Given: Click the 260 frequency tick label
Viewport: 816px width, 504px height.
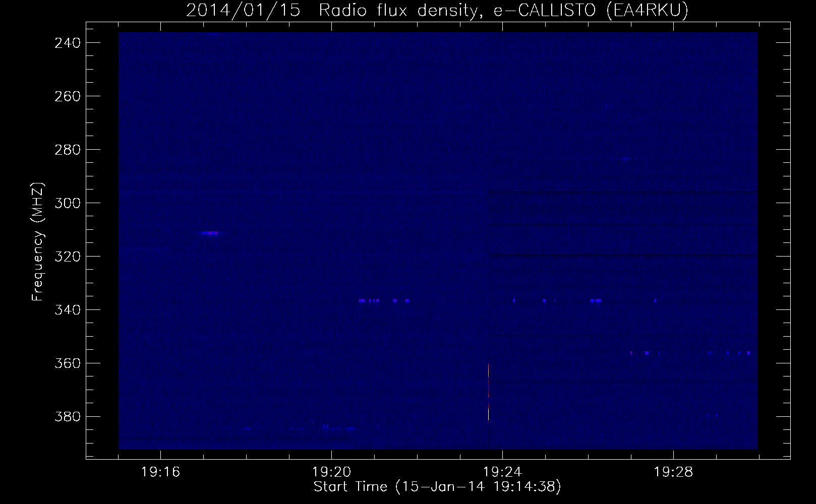Looking at the screenshot, I should click(68, 96).
